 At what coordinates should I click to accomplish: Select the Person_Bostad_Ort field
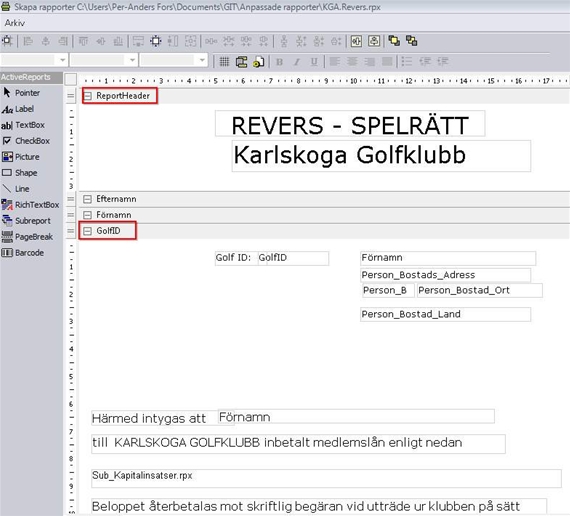[x=479, y=291]
